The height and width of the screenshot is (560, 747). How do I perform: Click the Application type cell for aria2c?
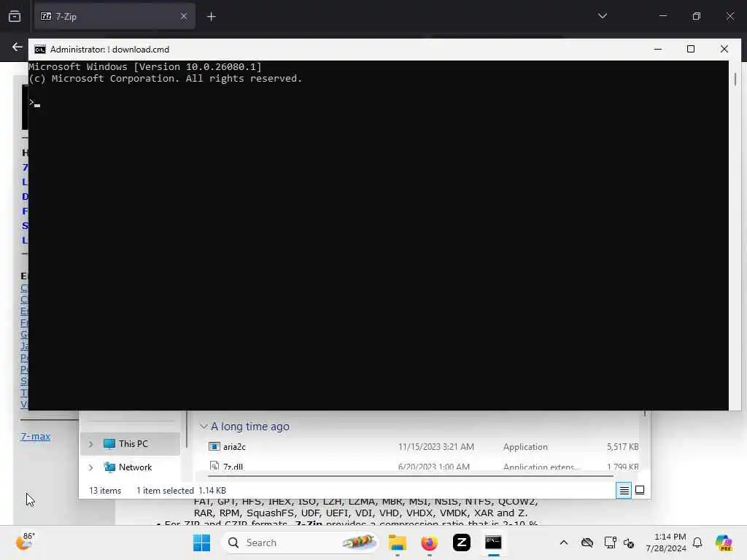525,447
